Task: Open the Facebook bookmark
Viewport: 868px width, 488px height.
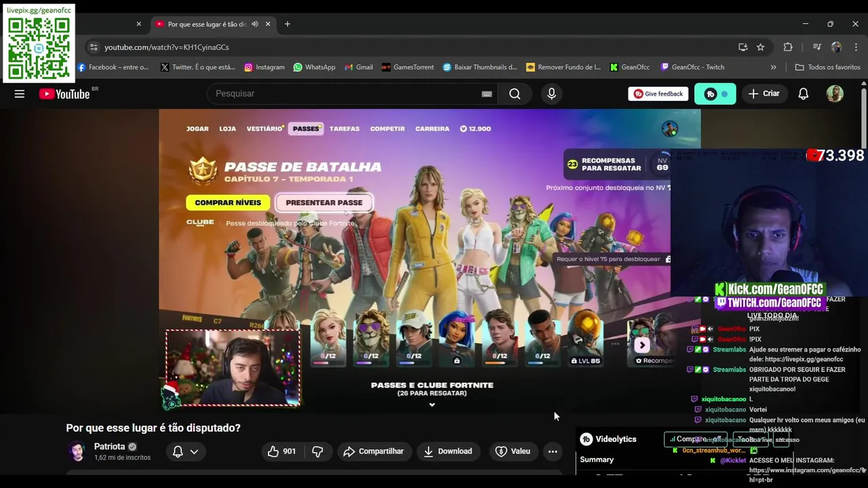Action: pos(113,67)
